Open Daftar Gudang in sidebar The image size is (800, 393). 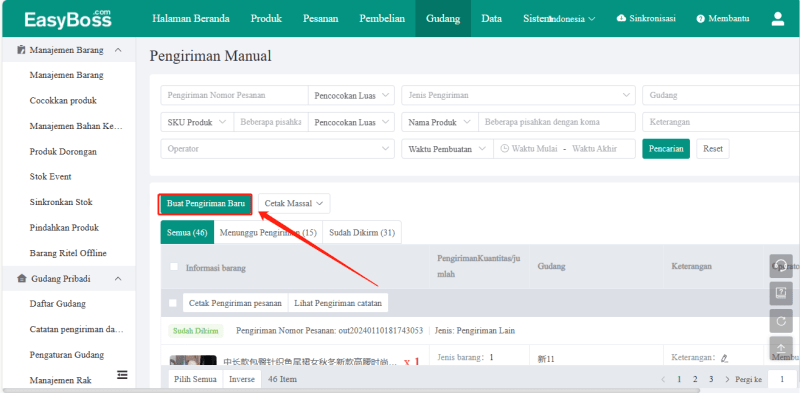(58, 304)
